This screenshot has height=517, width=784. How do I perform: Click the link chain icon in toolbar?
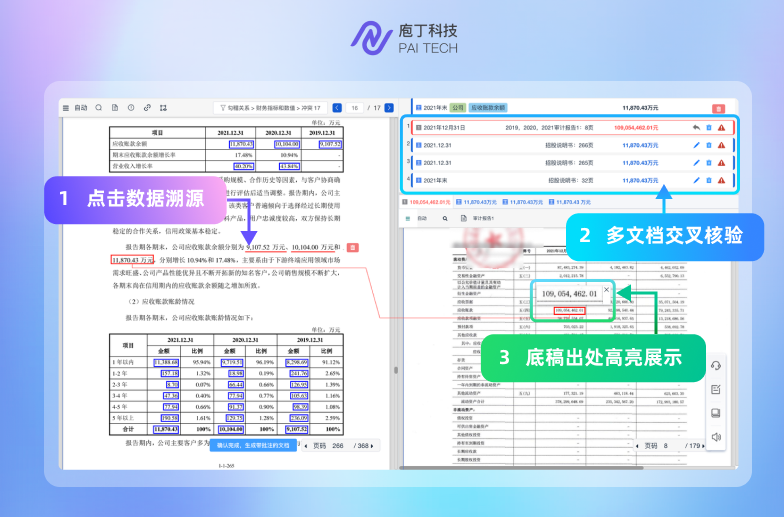pos(147,108)
